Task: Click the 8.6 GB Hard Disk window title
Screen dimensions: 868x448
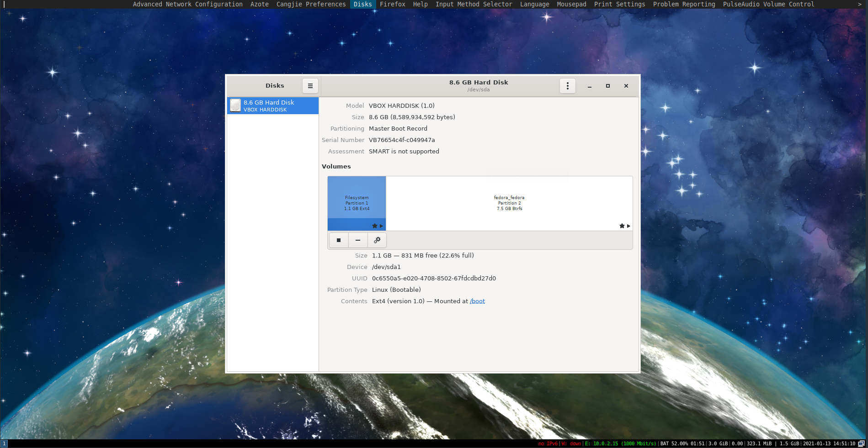Action: click(x=479, y=82)
